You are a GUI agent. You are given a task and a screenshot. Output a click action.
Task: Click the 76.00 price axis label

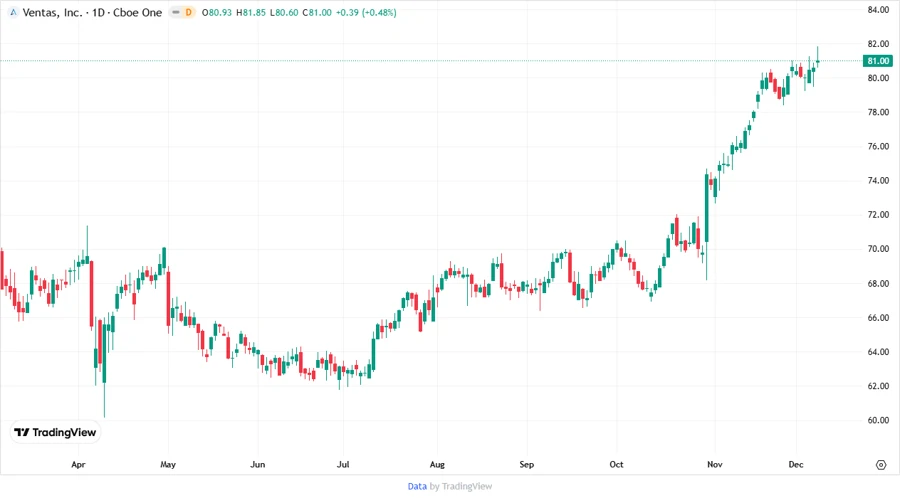pyautogui.click(x=878, y=147)
